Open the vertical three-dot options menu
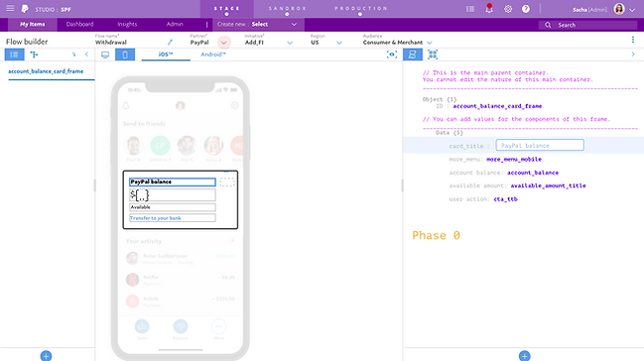 633,40
